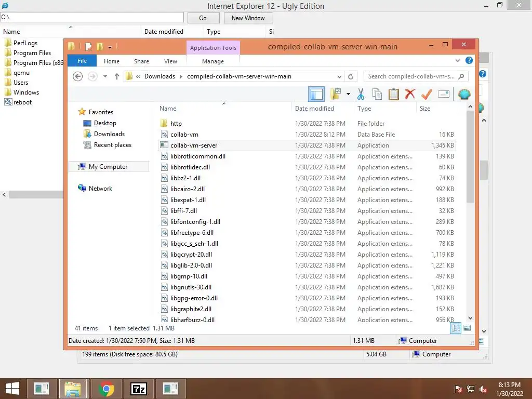Select Recent places in sidebar
Image resolution: width=532 pixels, height=399 pixels.
click(x=113, y=145)
